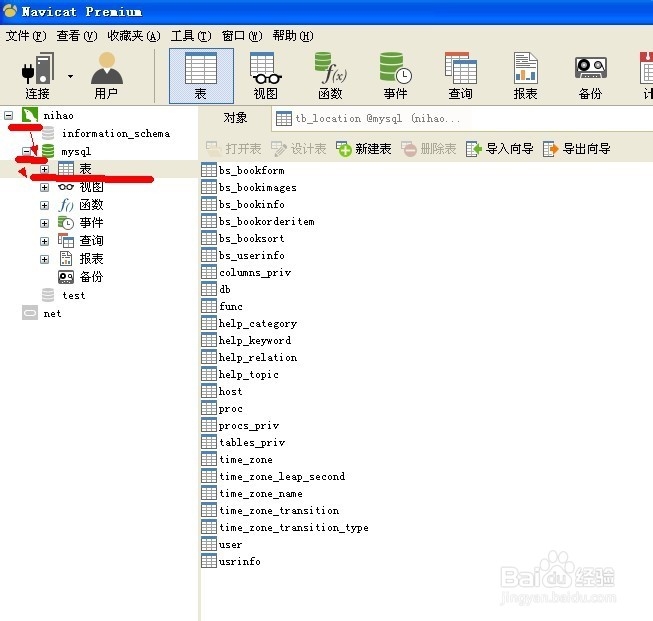The image size is (653, 621).
Task: Select the procs_priv table
Action: point(249,425)
